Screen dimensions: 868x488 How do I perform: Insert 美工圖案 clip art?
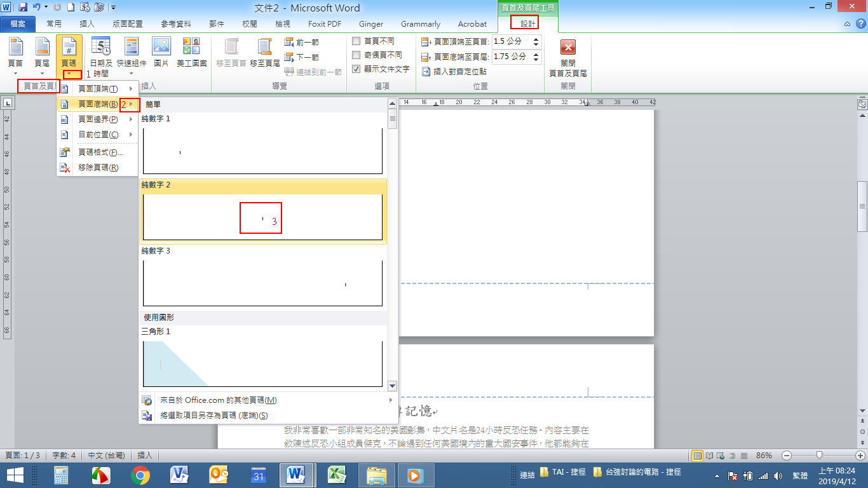pos(191,52)
